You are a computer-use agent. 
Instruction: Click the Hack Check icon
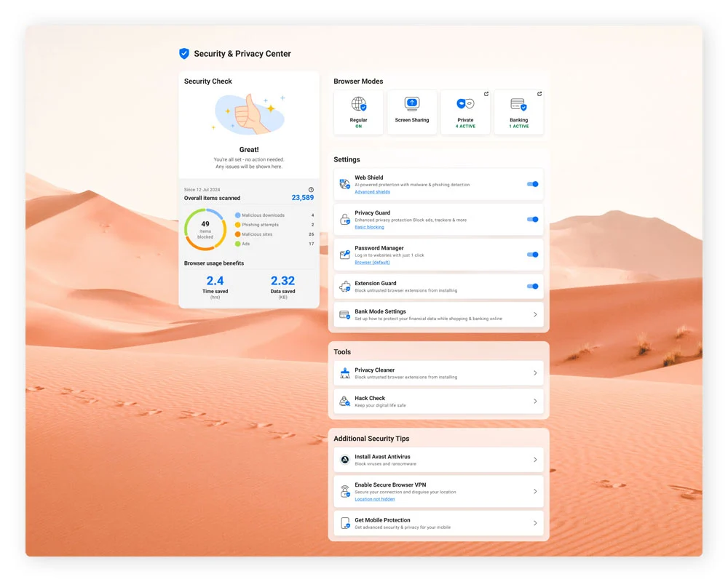coord(344,401)
